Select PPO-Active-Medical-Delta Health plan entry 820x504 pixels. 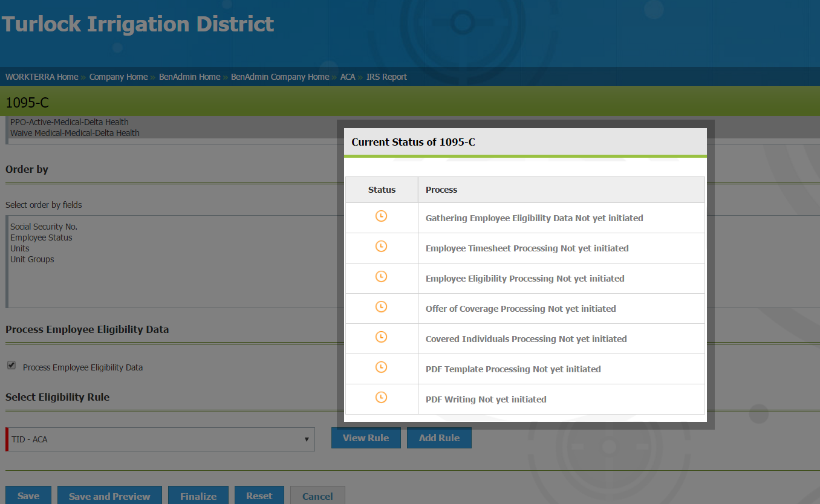click(x=70, y=122)
